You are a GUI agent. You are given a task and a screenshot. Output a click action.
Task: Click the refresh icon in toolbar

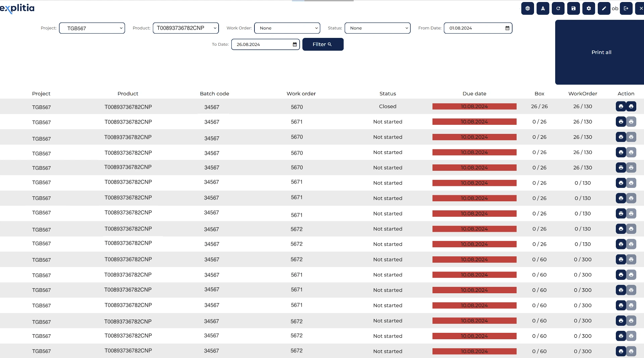(558, 8)
